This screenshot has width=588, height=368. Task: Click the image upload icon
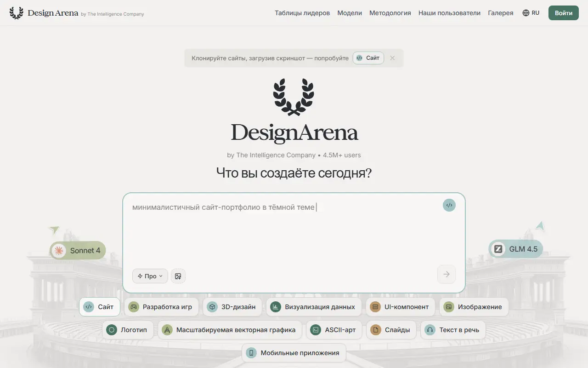pos(178,276)
